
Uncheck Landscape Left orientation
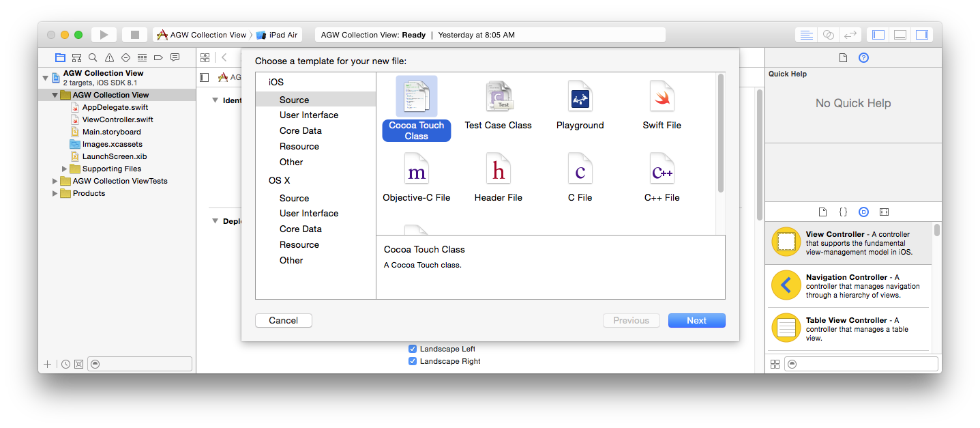click(x=412, y=349)
